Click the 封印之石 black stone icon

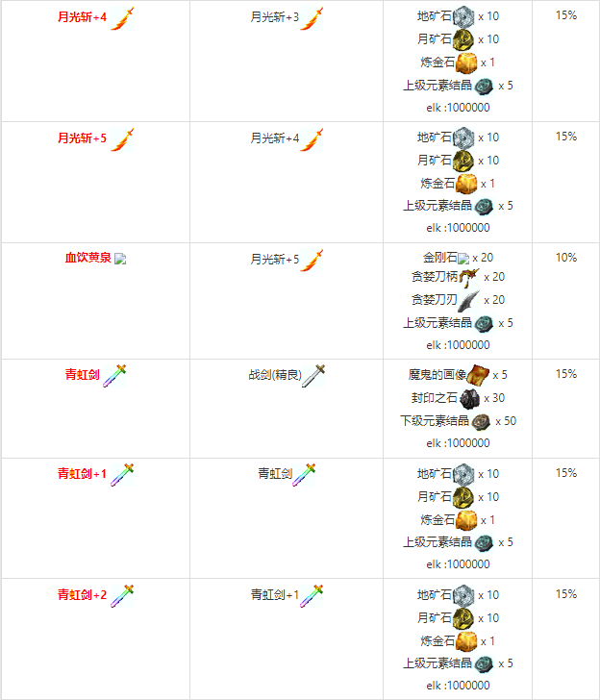pyautogui.click(x=469, y=399)
